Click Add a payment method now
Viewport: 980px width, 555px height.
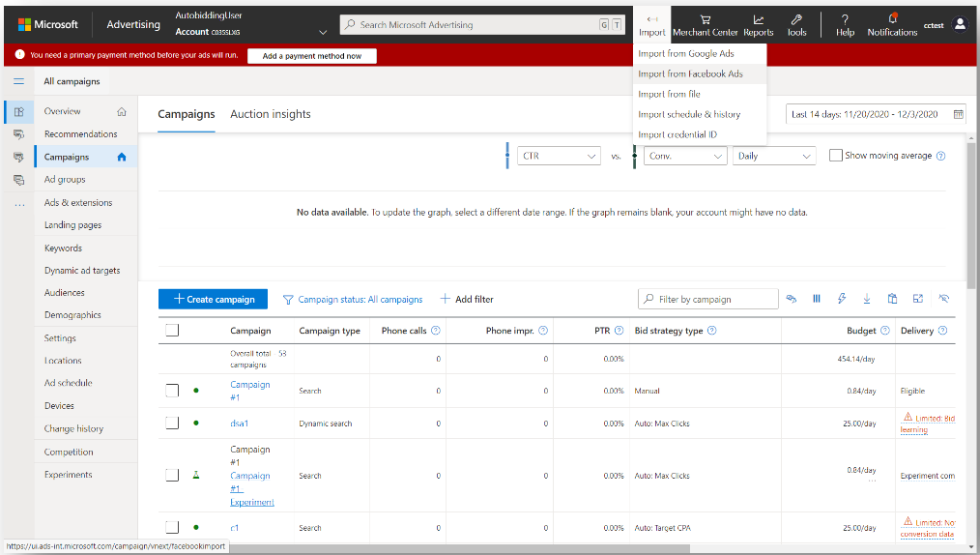coord(311,56)
